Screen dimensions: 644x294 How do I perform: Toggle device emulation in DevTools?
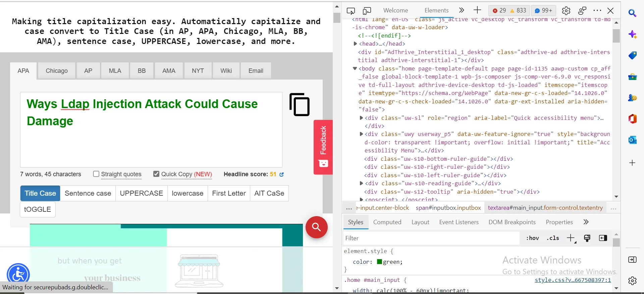point(367,11)
